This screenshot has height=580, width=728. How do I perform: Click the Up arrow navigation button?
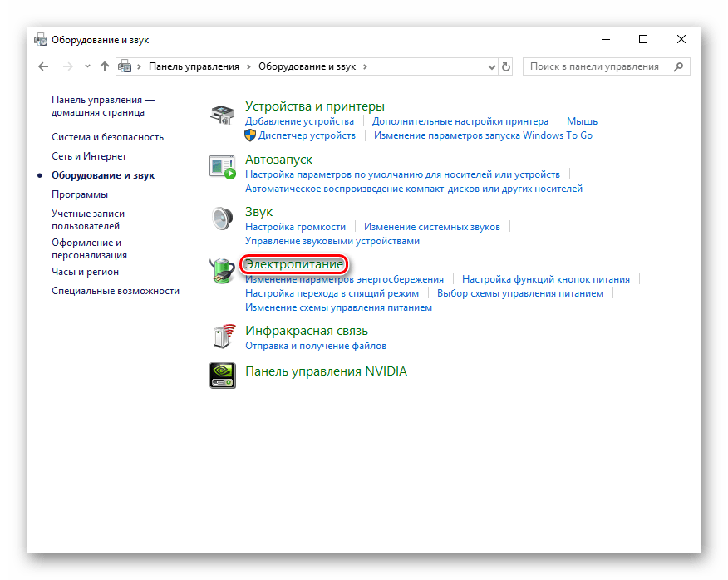point(105,66)
